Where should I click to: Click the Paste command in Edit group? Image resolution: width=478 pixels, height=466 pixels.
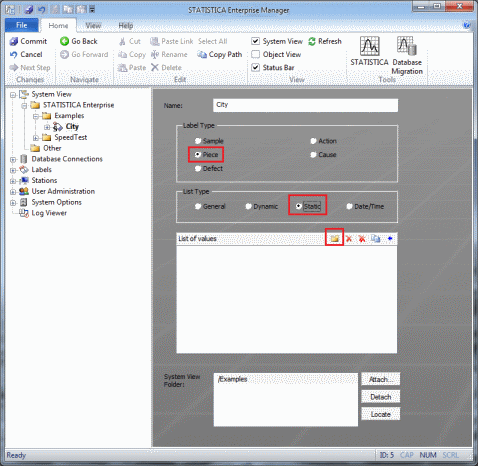coord(132,68)
